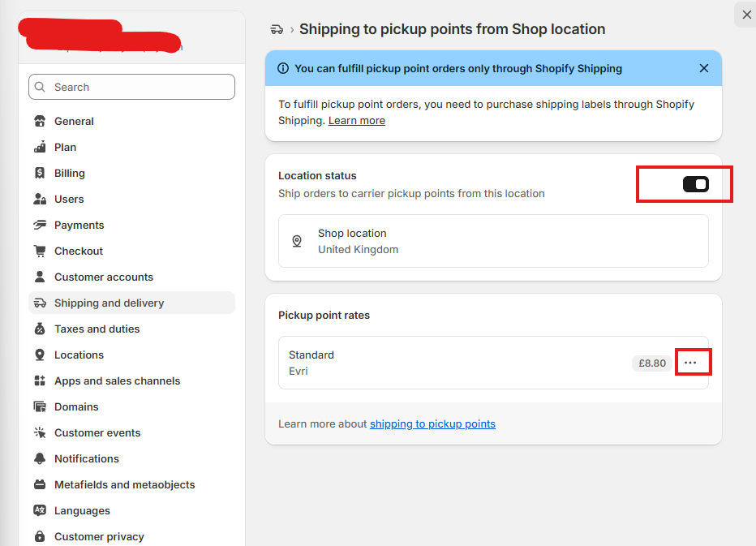The image size is (756, 546).
Task: Dismiss the Shopify Shipping info banner
Action: click(x=704, y=68)
